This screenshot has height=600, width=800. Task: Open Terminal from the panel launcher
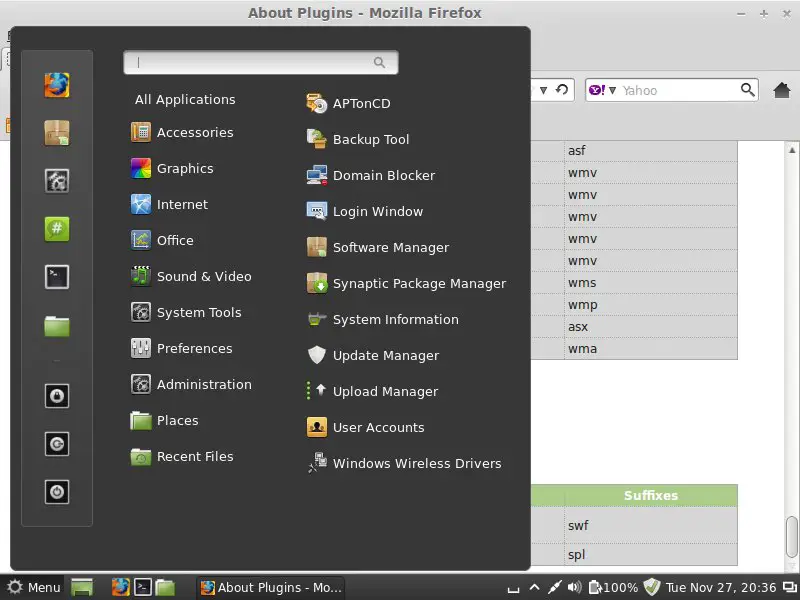click(x=143, y=588)
